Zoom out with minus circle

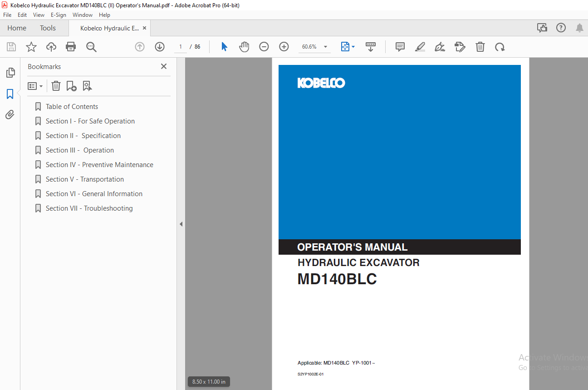(264, 47)
